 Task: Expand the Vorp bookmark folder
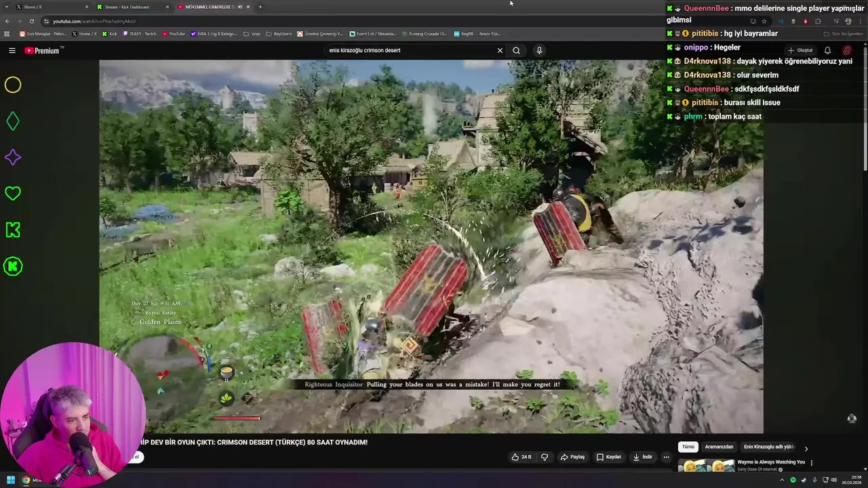click(x=252, y=33)
